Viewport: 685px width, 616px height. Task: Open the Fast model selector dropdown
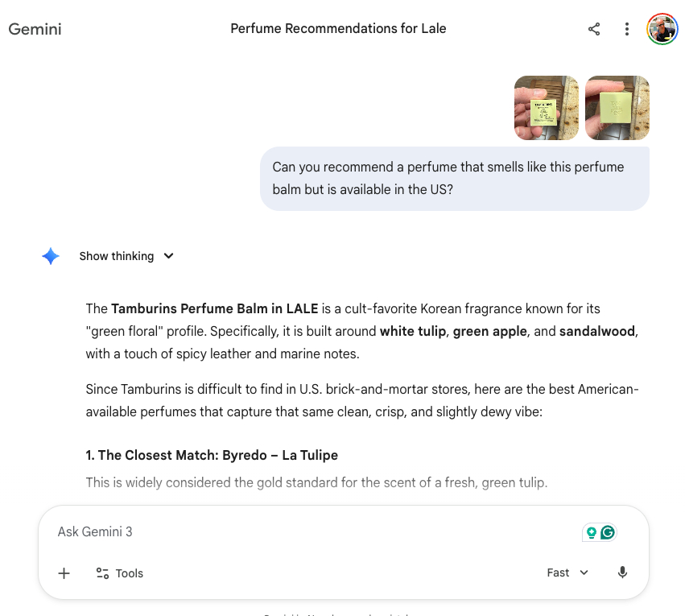567,573
